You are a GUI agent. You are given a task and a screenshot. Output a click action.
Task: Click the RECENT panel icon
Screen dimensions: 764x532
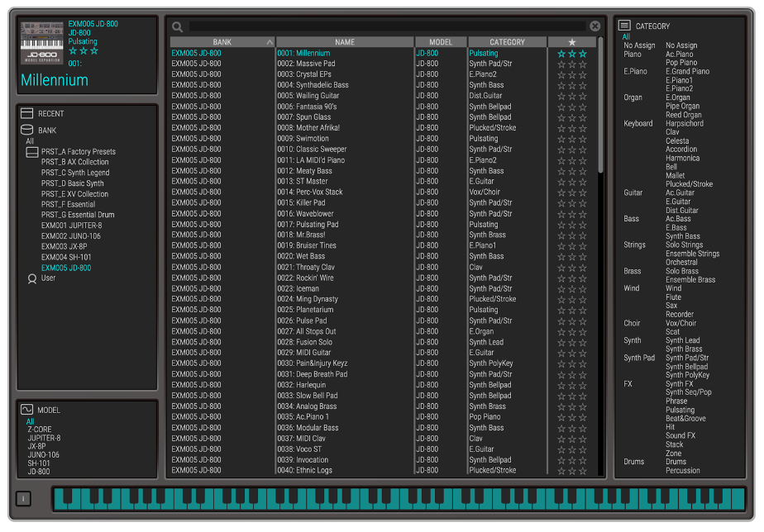(26, 113)
